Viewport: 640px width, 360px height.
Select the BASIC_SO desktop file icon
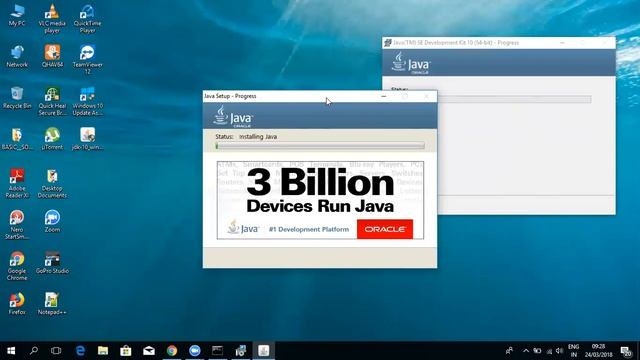pos(17,139)
